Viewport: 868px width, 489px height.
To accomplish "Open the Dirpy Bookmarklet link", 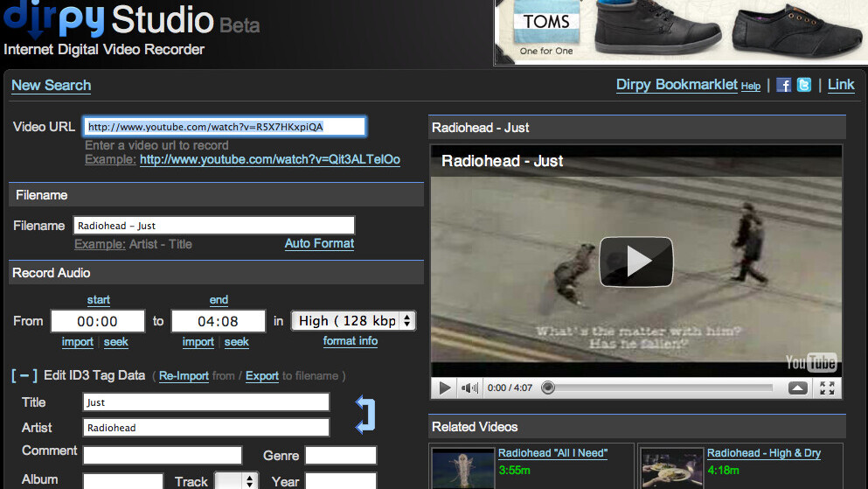I will (677, 85).
